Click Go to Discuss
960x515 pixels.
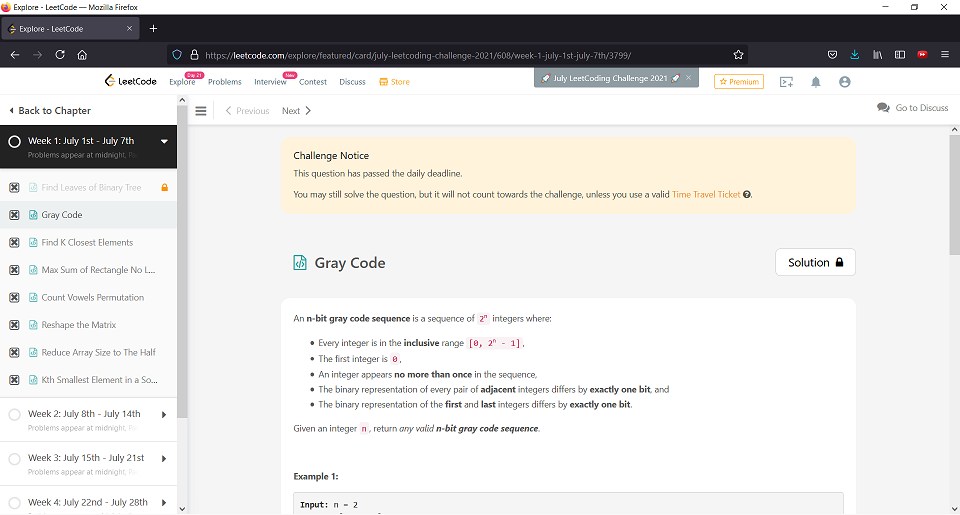tap(913, 108)
